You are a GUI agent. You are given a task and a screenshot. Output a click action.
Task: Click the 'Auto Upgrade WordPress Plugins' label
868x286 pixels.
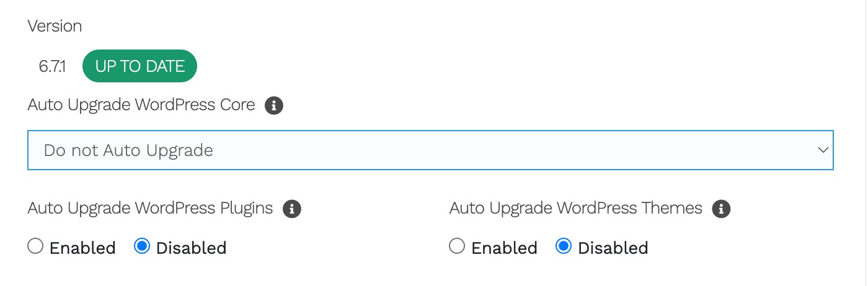coord(150,208)
